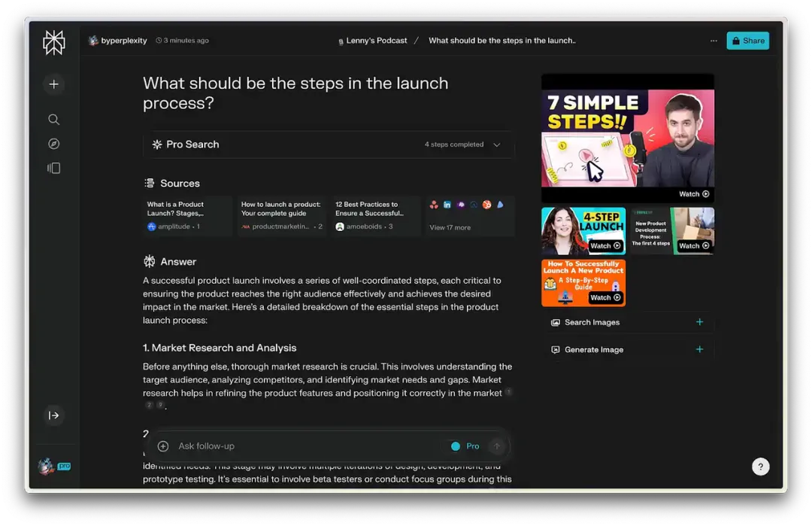Click '1. Market Research and Analysis' heading
The image size is (812, 526).
(220, 348)
